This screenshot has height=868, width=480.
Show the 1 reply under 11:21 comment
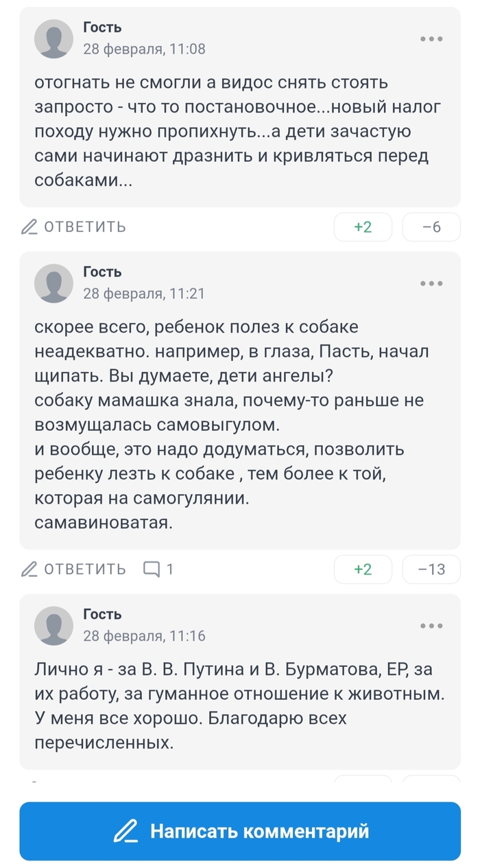[x=158, y=569]
